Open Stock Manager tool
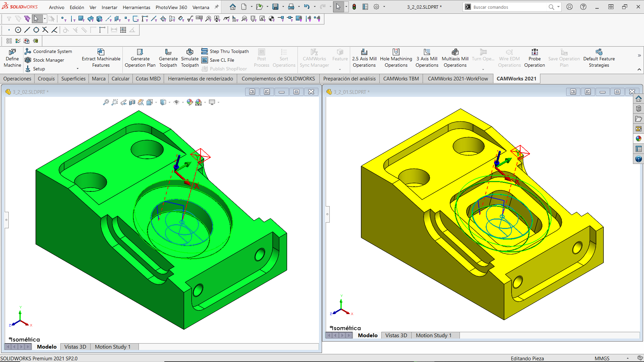This screenshot has width=644, height=362. tap(48, 60)
